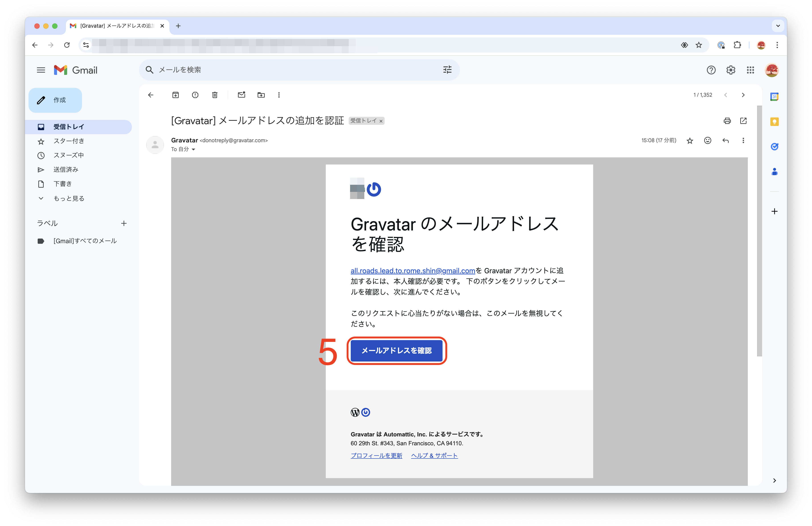Click the browser forward arrow
812x526 pixels.
click(51, 45)
